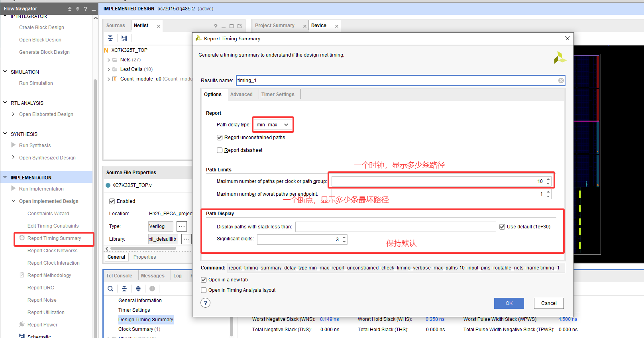644x338 pixels.
Task: Collapse all in Netlist toolbar
Action: 110,38
